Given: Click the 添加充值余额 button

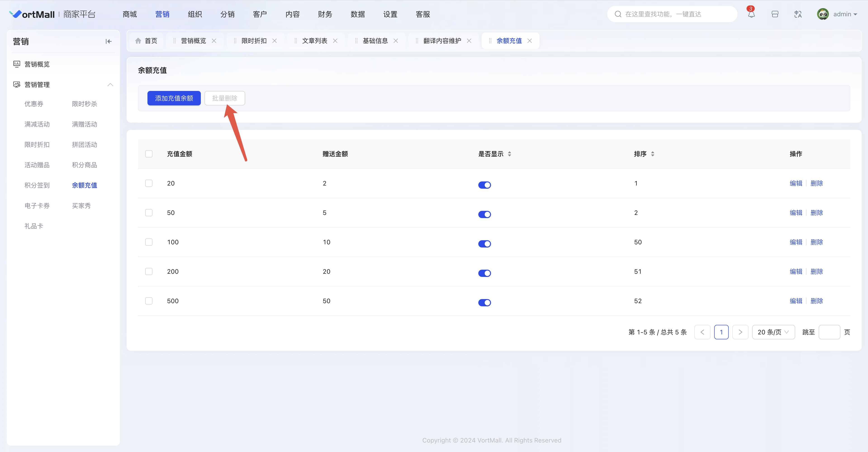Looking at the screenshot, I should (x=174, y=98).
